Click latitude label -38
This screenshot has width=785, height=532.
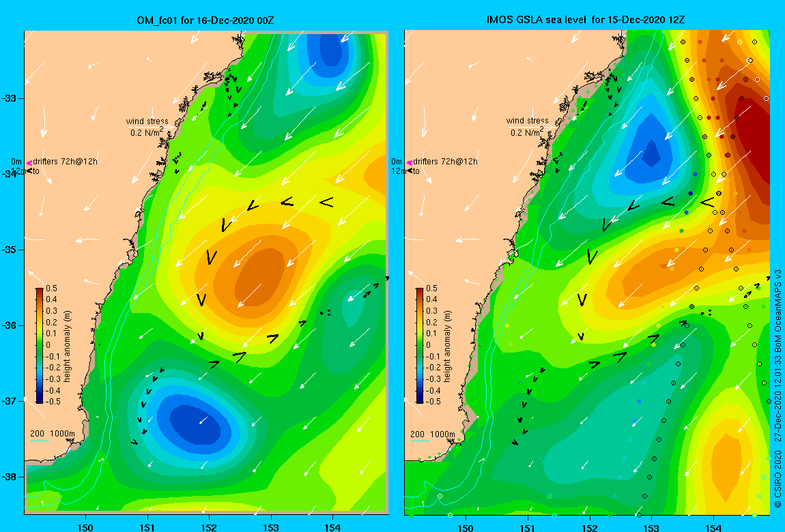coord(10,477)
